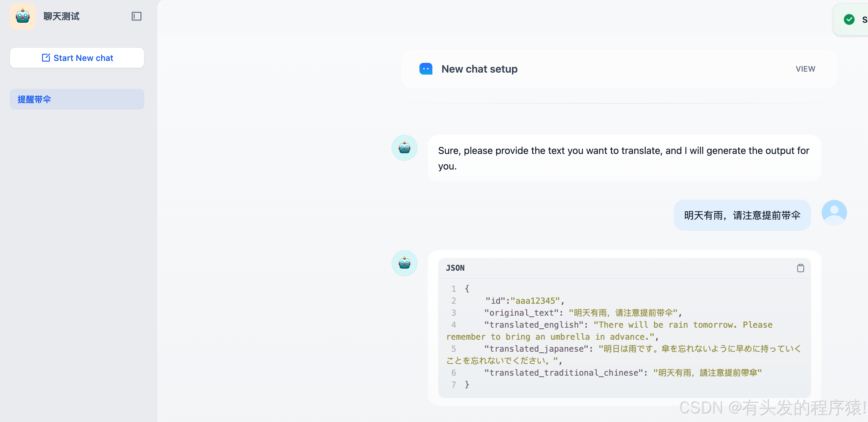868x422 pixels.
Task: Click the 聊天测试 app title
Action: (x=61, y=16)
